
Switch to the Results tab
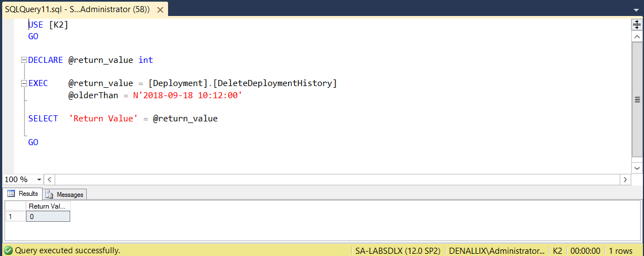(x=23, y=194)
